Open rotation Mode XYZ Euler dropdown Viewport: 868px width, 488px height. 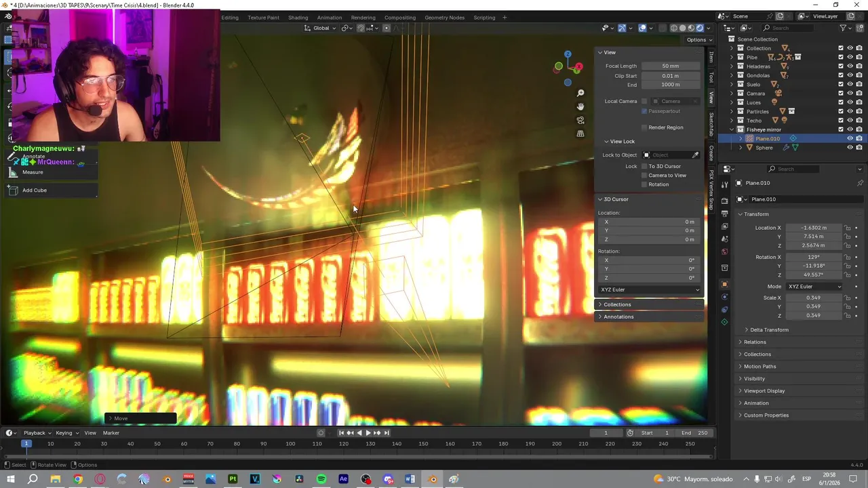point(814,287)
